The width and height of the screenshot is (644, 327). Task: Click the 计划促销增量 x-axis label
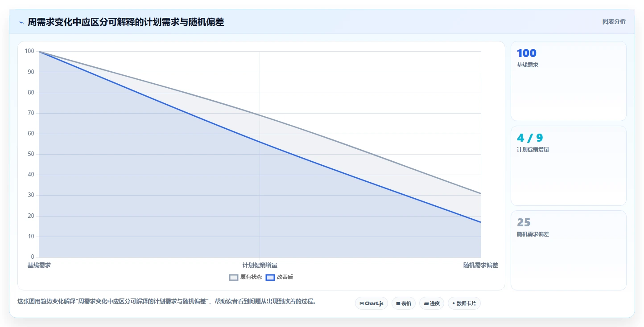[260, 265]
